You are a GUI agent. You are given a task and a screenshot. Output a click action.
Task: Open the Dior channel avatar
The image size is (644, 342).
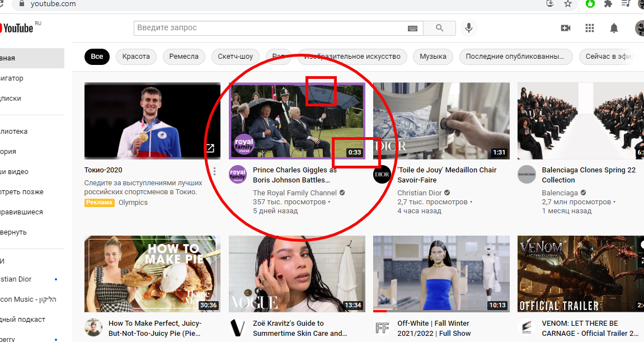[x=382, y=174]
